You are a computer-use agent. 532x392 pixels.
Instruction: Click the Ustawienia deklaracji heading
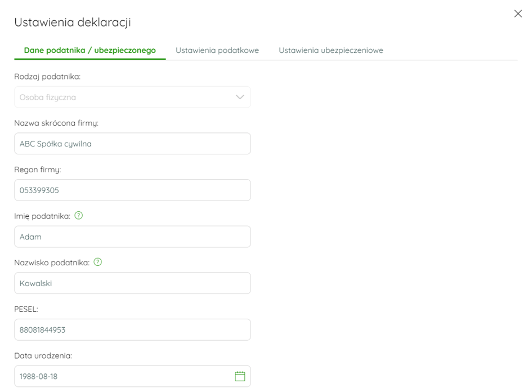coord(73,23)
